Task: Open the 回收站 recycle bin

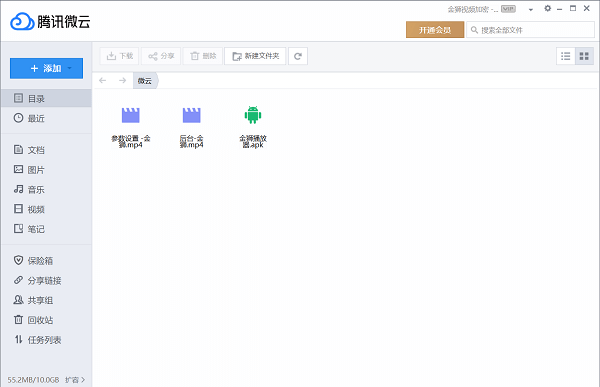Action: coord(46,320)
